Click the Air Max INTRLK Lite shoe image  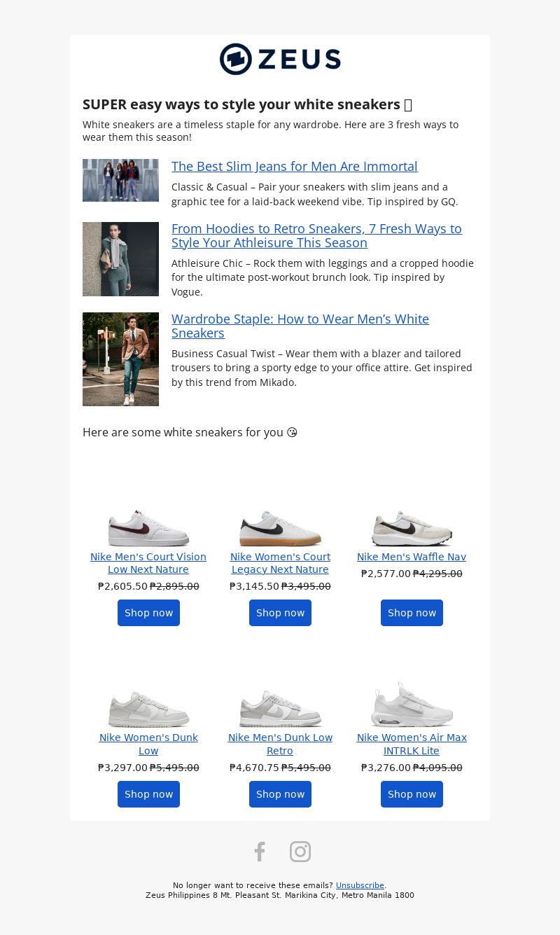(412, 705)
